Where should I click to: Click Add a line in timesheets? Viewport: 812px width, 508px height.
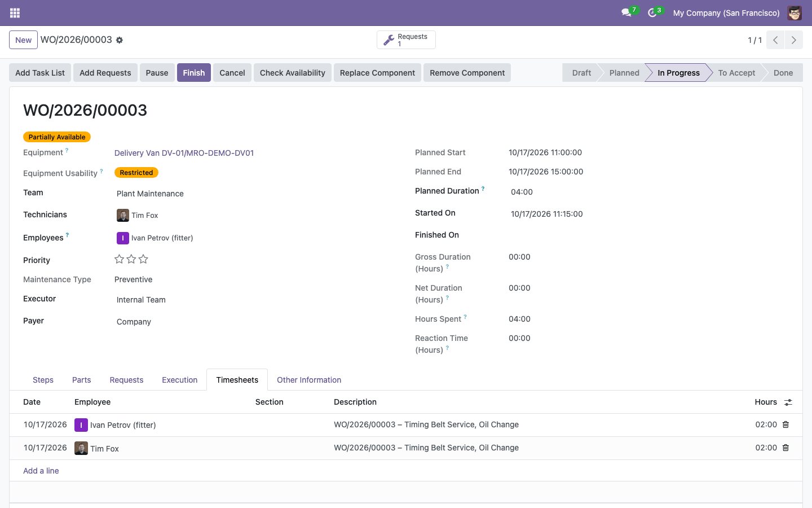pyautogui.click(x=41, y=471)
